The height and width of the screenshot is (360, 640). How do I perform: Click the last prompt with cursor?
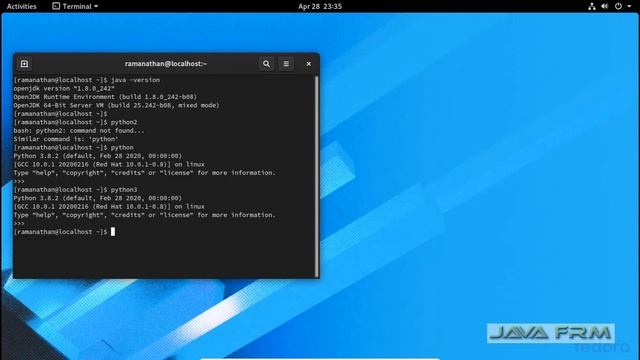pos(64,232)
